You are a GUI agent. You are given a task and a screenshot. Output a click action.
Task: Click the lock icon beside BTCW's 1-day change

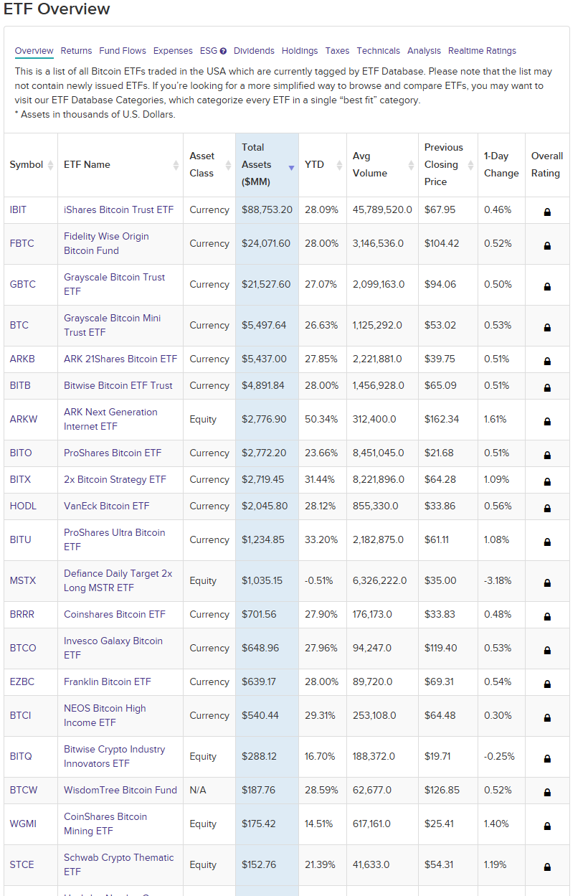[547, 792]
